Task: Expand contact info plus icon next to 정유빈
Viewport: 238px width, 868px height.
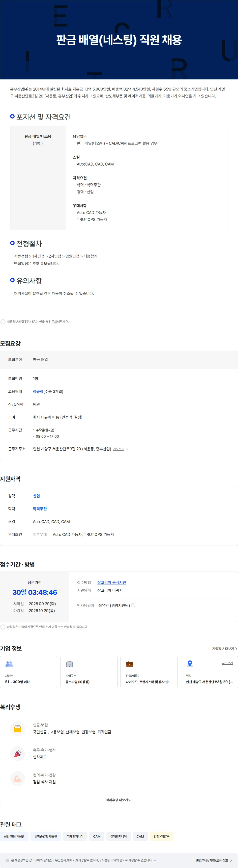Action: click(x=133, y=605)
